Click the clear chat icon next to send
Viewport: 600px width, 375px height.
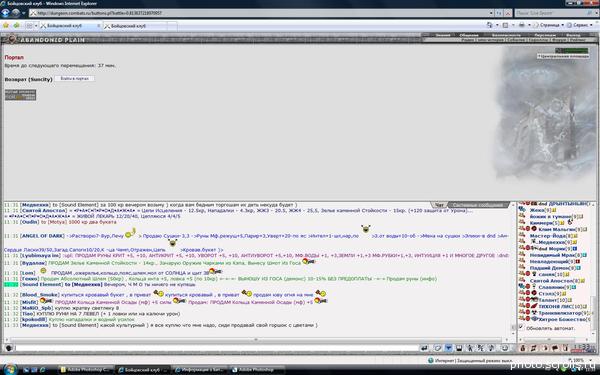(437, 348)
